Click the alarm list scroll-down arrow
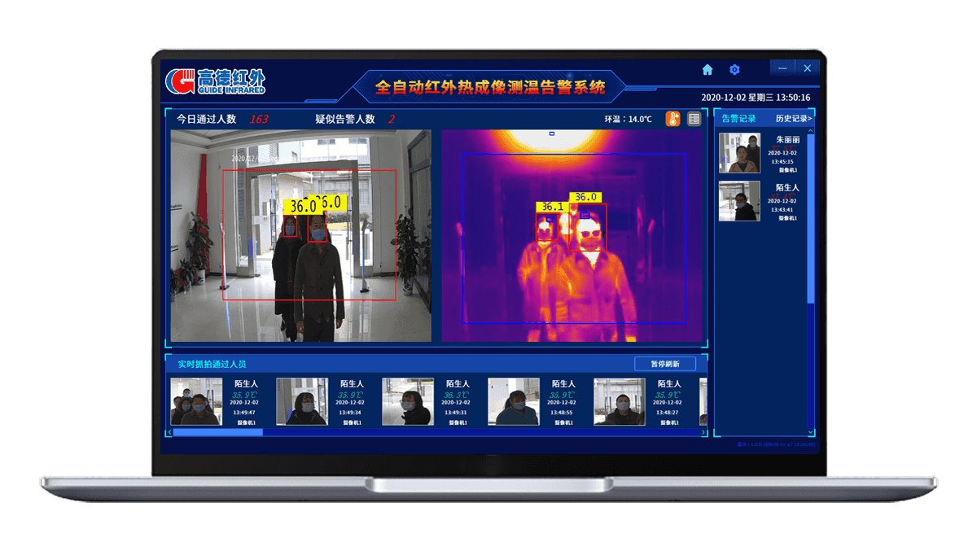Viewport: 977px width, 560px height. pyautogui.click(x=811, y=432)
